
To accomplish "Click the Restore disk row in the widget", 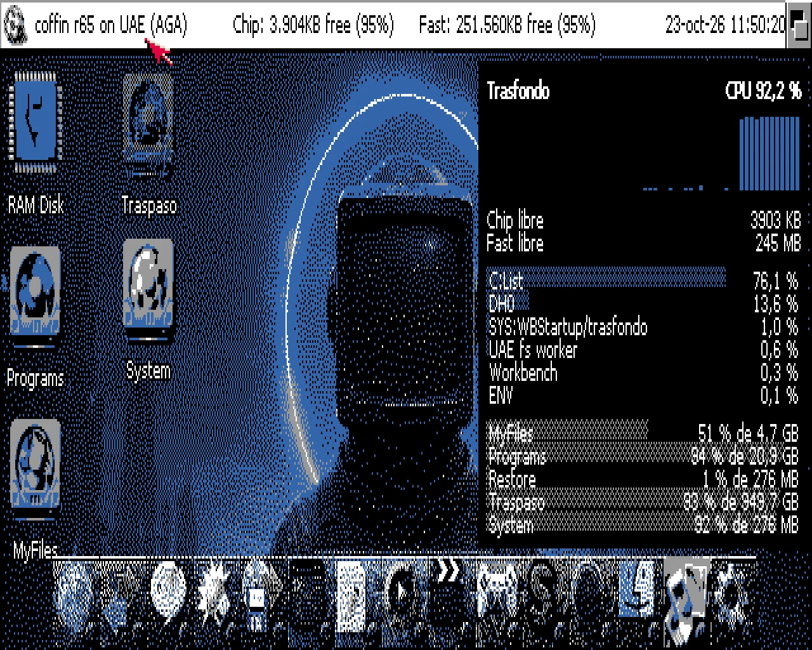I will coord(643,479).
